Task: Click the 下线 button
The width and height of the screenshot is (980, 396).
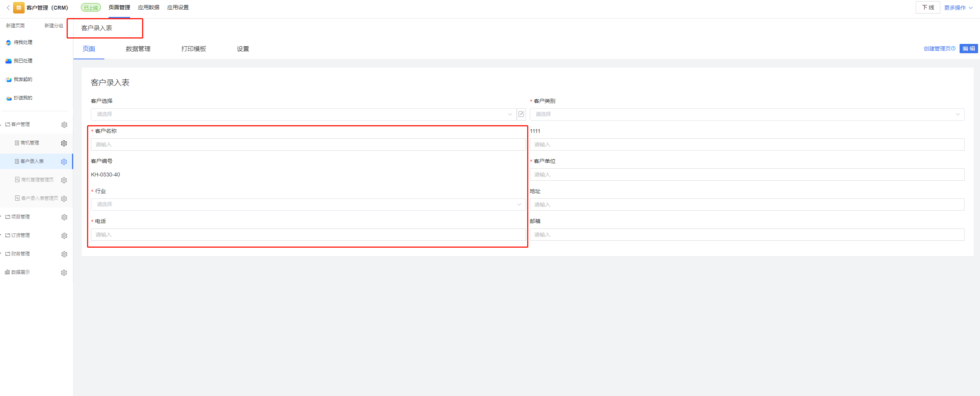Action: [928, 8]
